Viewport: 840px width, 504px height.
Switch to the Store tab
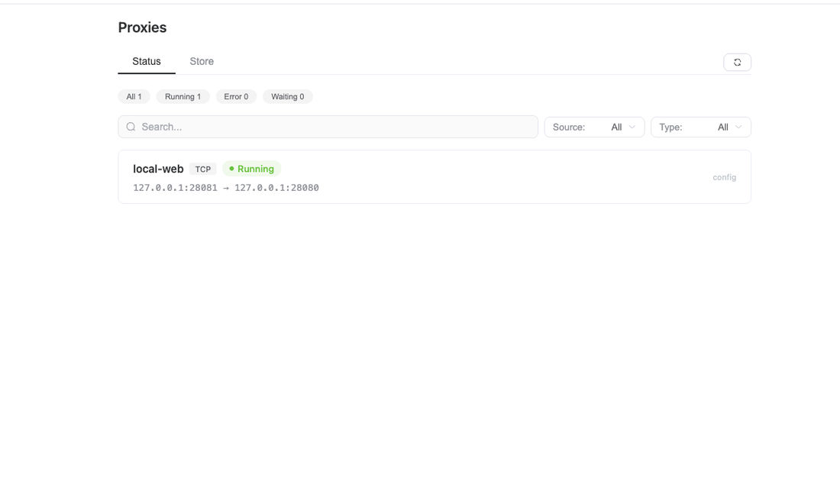click(x=202, y=62)
